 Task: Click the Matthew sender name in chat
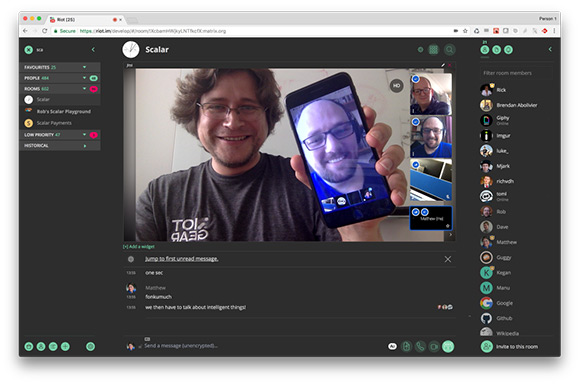click(x=155, y=287)
